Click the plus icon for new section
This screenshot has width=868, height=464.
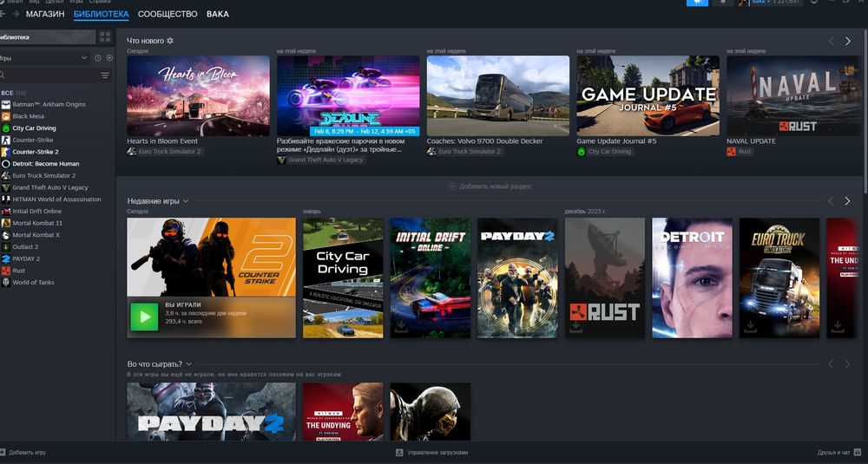tap(452, 186)
